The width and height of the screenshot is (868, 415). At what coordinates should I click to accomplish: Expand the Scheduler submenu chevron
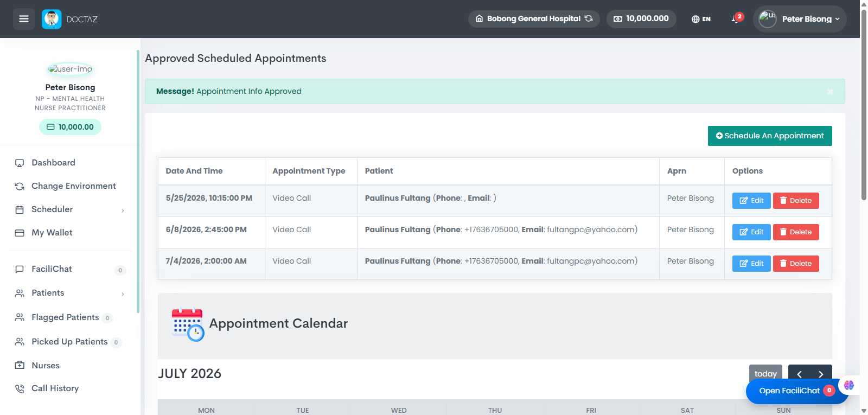click(123, 210)
